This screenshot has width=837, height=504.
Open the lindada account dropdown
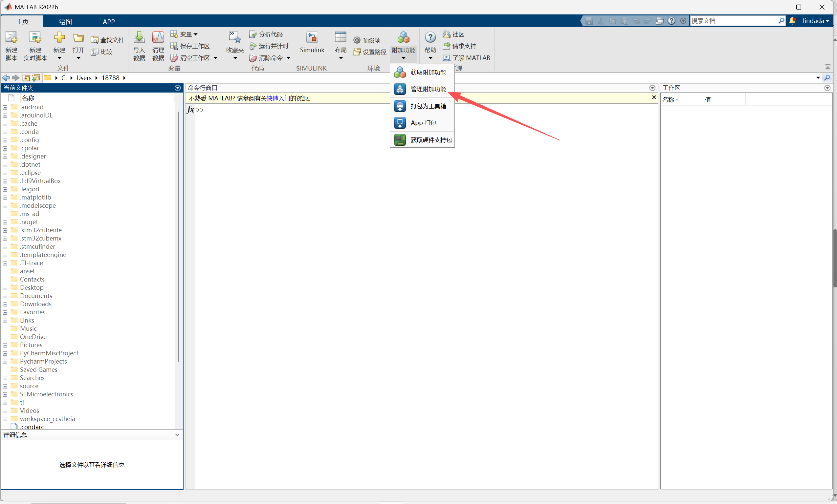[x=816, y=21]
